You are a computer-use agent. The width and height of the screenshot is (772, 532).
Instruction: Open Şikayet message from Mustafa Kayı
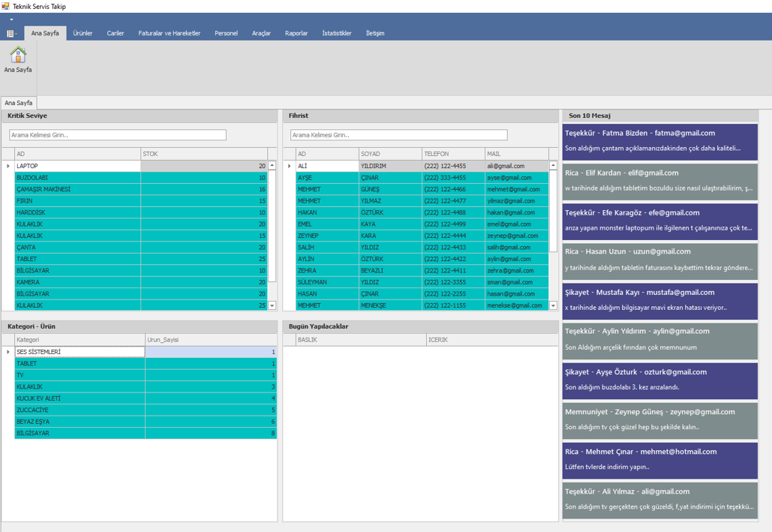[x=659, y=300]
